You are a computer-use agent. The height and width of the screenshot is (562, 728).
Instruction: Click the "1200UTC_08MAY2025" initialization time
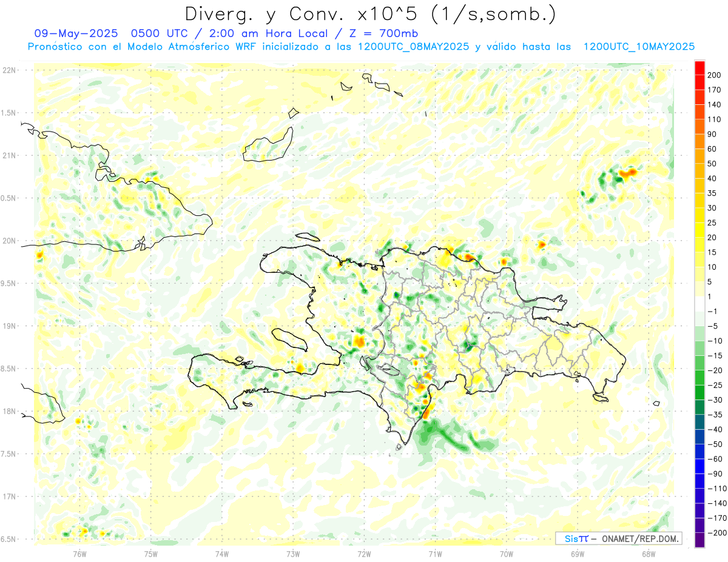pos(413,47)
